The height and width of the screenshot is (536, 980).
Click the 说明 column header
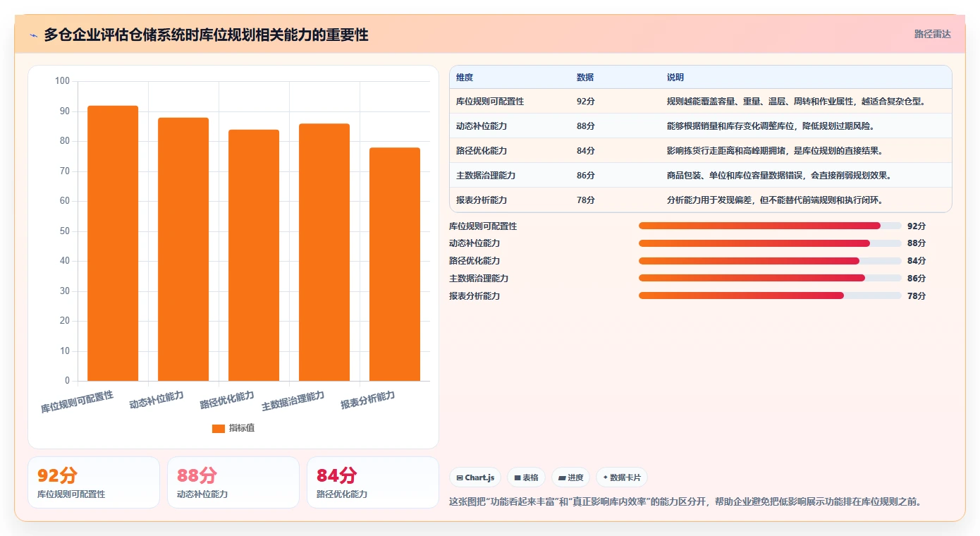pos(675,78)
